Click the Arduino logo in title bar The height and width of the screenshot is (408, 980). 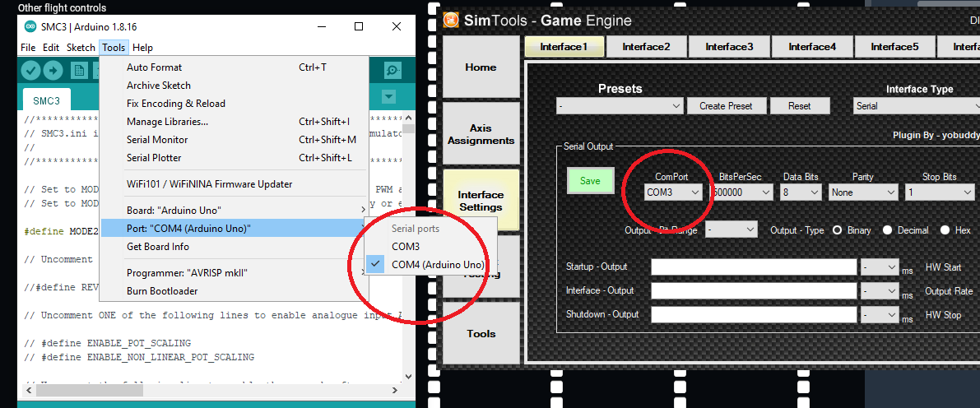tap(30, 26)
